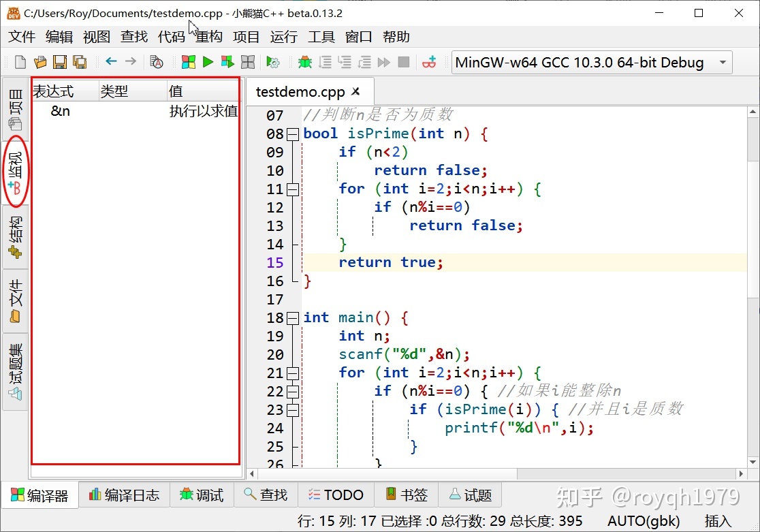
Task: Close the testdemo.cpp editor tab
Action: coord(355,91)
